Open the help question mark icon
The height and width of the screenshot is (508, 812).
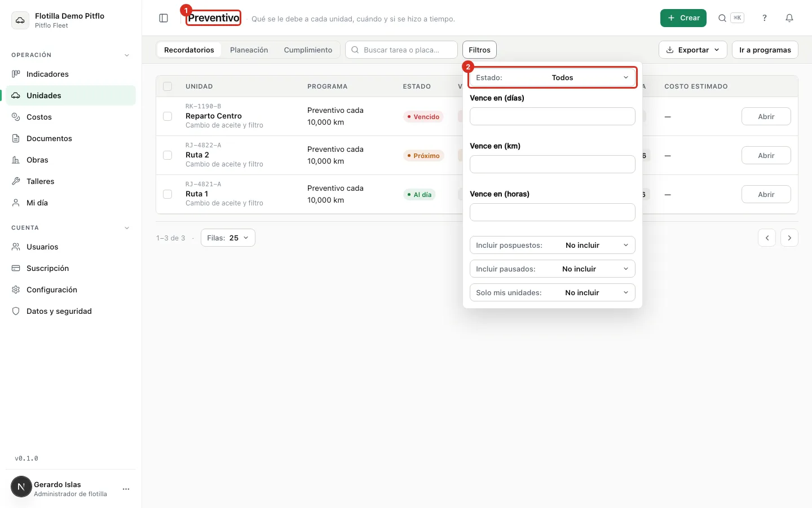click(765, 18)
